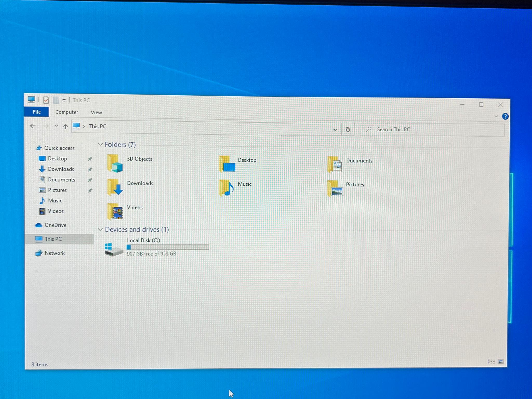Viewport: 532px width, 399px height.
Task: Click the Properties icon in quick access toolbar
Action: click(46, 100)
